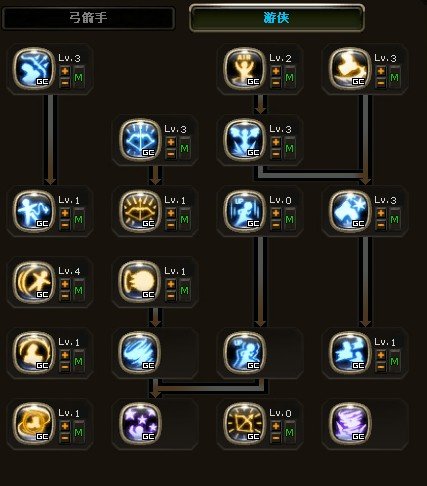Select the purple tornado skill icon
This screenshot has height=486, width=427.
[349, 424]
